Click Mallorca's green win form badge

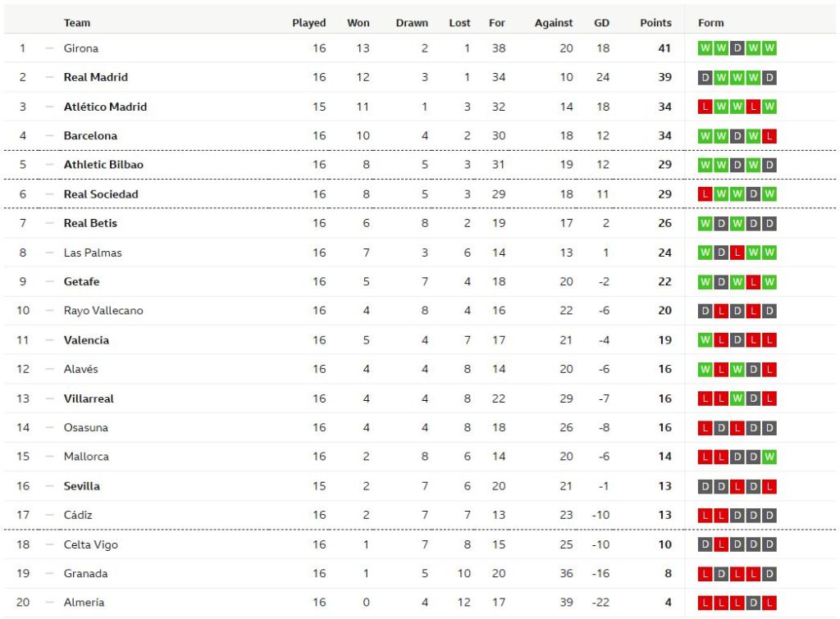[x=769, y=457]
